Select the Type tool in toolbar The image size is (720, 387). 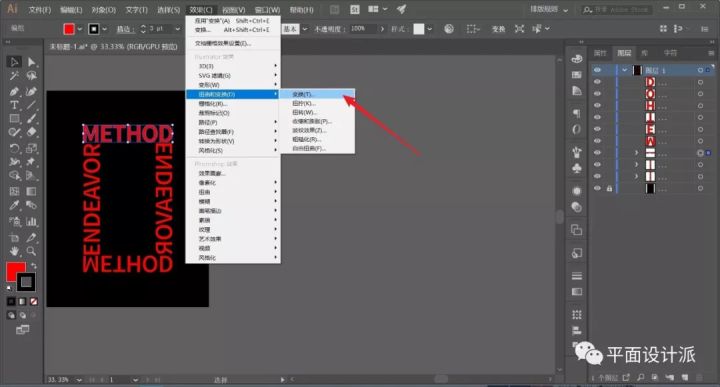(x=14, y=105)
